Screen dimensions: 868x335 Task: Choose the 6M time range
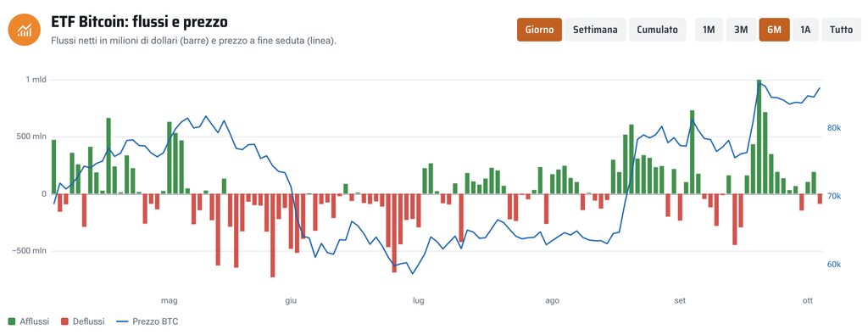774,30
